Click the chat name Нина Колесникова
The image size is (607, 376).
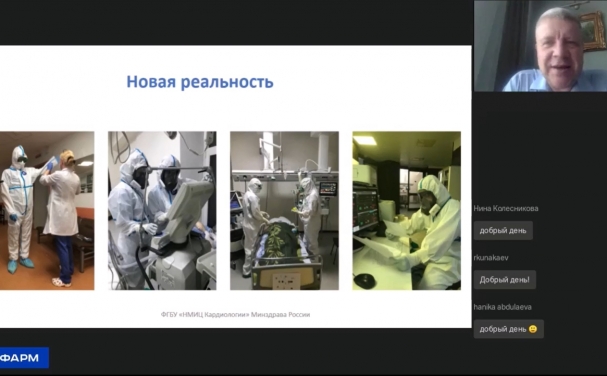(506, 208)
